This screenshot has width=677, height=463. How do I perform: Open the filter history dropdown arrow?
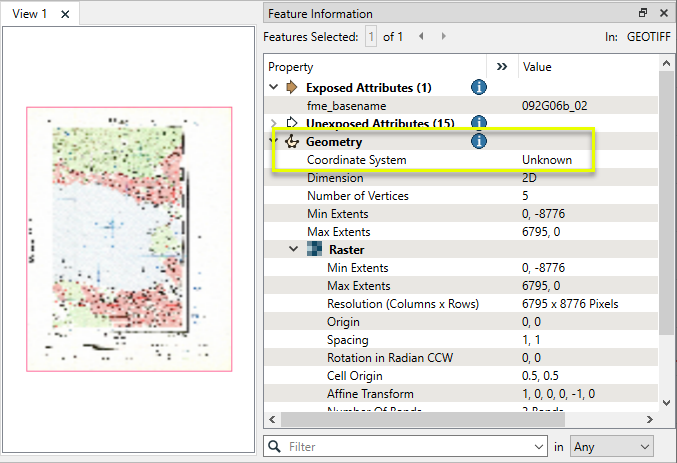click(538, 446)
